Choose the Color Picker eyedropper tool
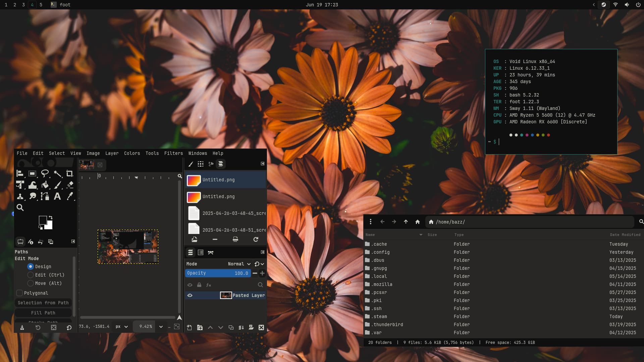This screenshot has width=644, height=362. pyautogui.click(x=70, y=196)
